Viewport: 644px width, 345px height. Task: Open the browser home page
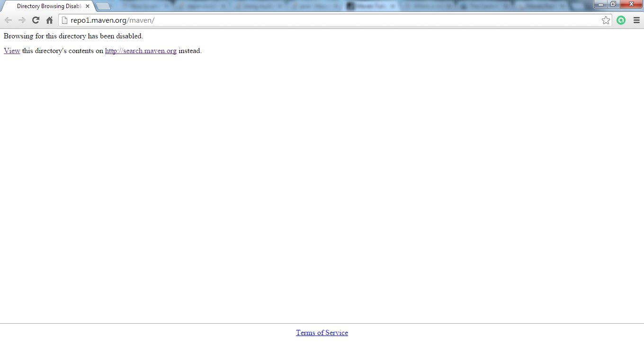click(49, 20)
